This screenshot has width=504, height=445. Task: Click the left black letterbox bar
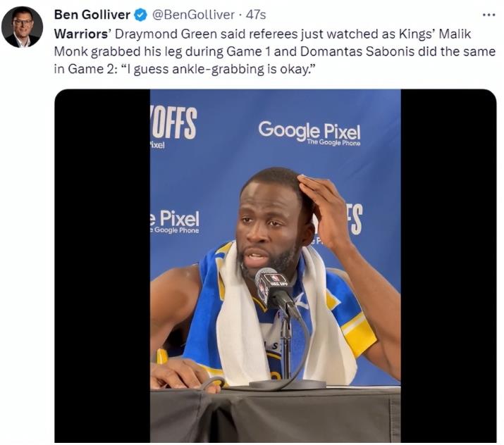pos(102,266)
